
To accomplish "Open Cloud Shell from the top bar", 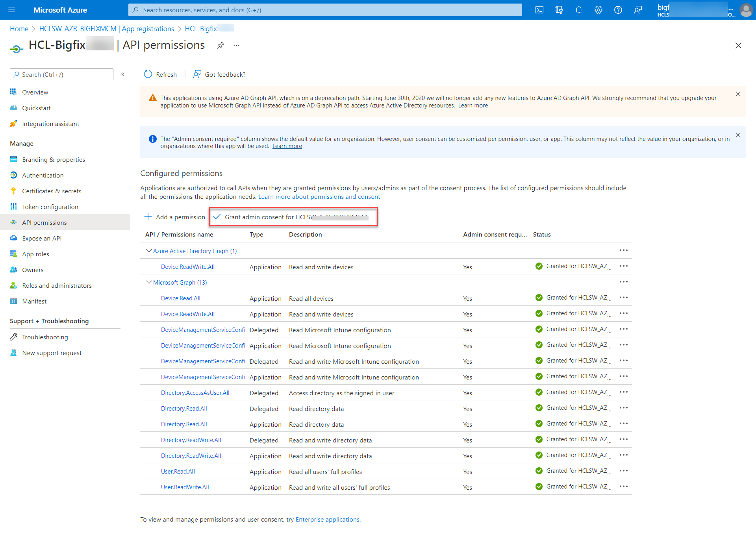I will (539, 10).
